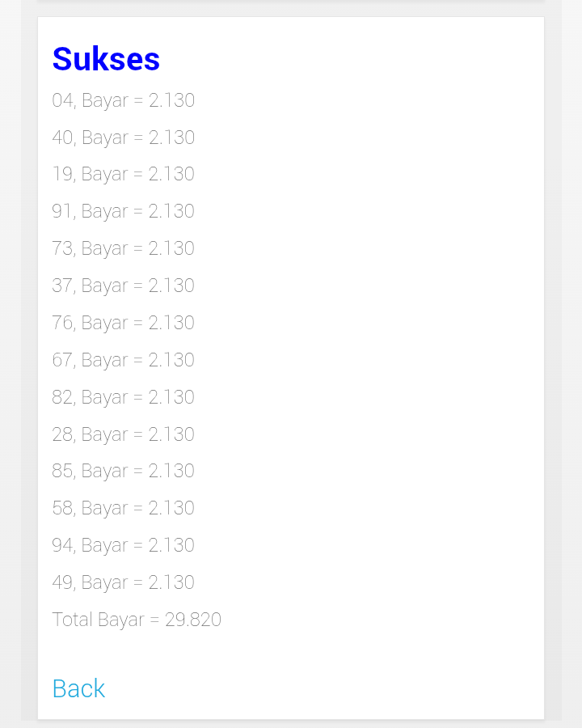Click the 94, Bayar line
Image resolution: width=582 pixels, height=728 pixels.
[123, 545]
